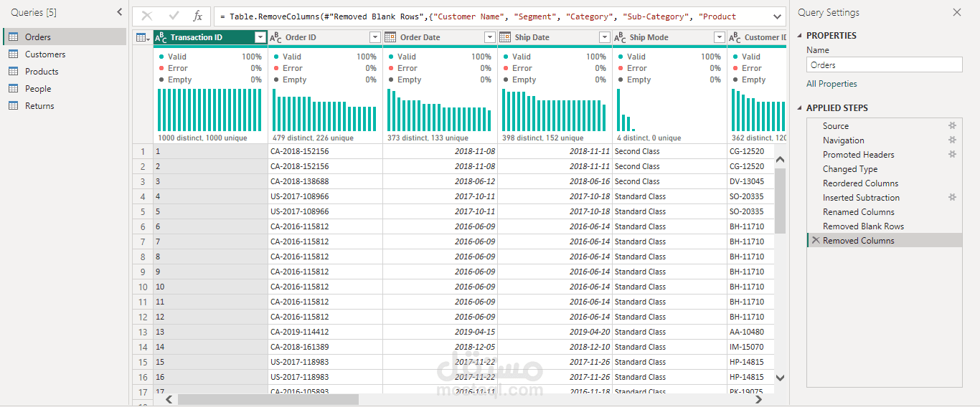Click the query Name input field
Image resolution: width=980 pixels, height=407 pixels.
[x=884, y=64]
